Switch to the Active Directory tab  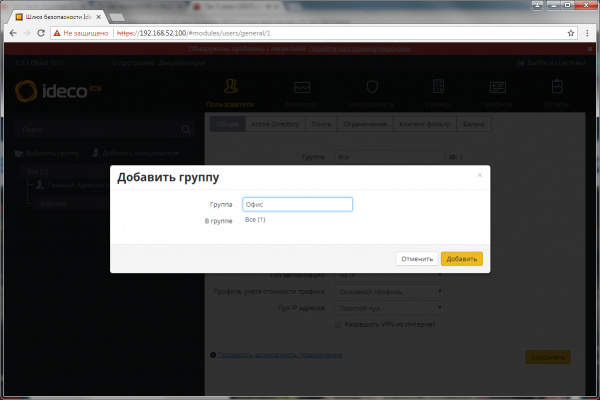click(275, 125)
